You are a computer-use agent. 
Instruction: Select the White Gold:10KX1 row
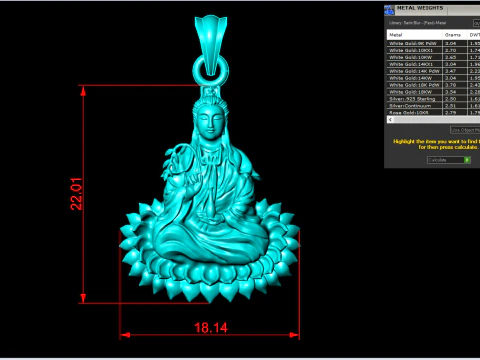433,50
